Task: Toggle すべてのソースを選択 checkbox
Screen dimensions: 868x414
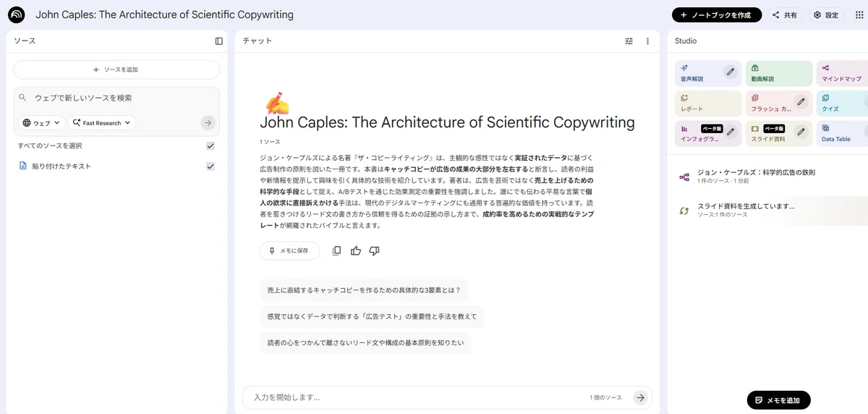Action: (210, 145)
